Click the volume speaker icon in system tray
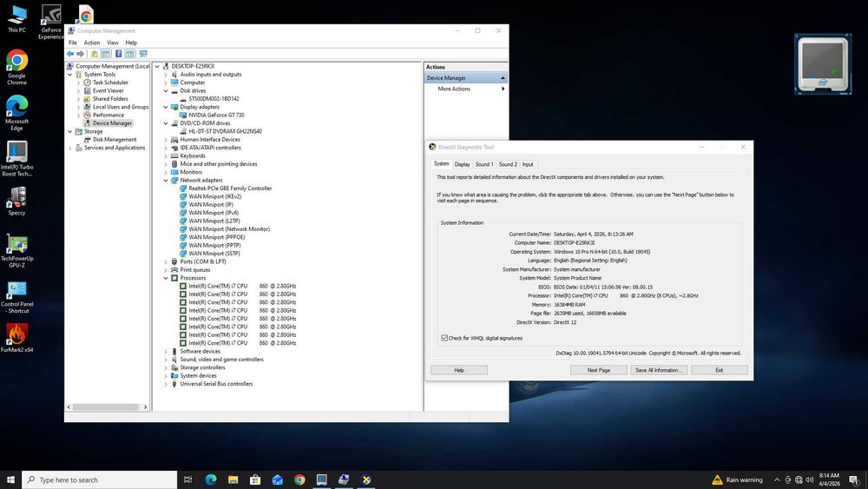 809,479
